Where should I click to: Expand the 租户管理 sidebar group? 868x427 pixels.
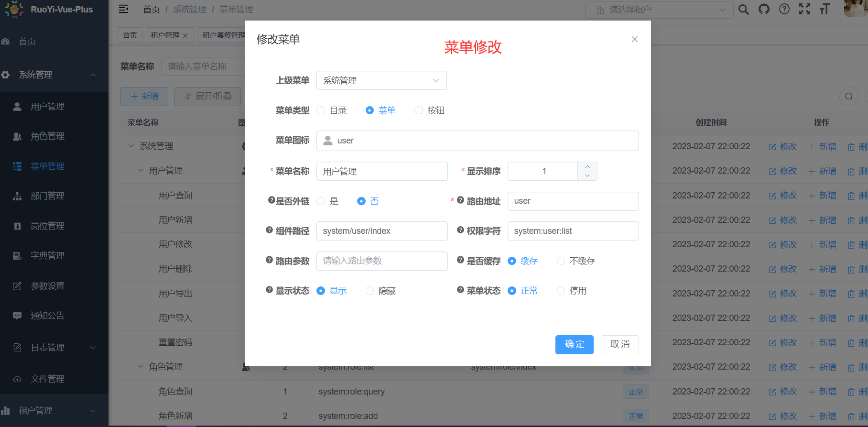pyautogui.click(x=54, y=411)
